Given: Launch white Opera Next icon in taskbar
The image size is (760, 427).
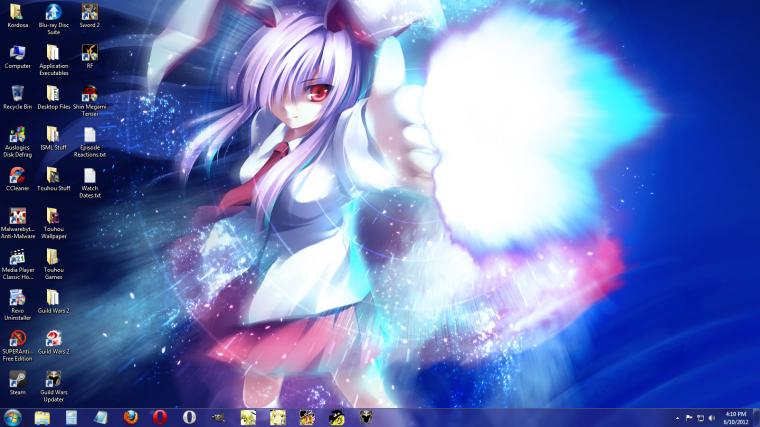Looking at the screenshot, I should (x=190, y=417).
